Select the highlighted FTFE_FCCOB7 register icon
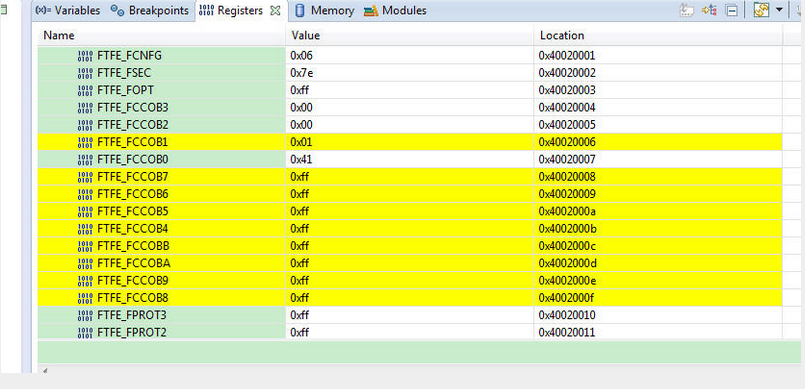This screenshot has height=389, width=805. [x=85, y=177]
